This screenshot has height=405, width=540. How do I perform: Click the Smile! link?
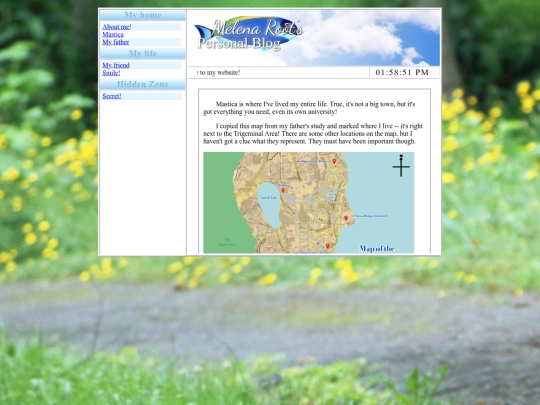[111, 73]
